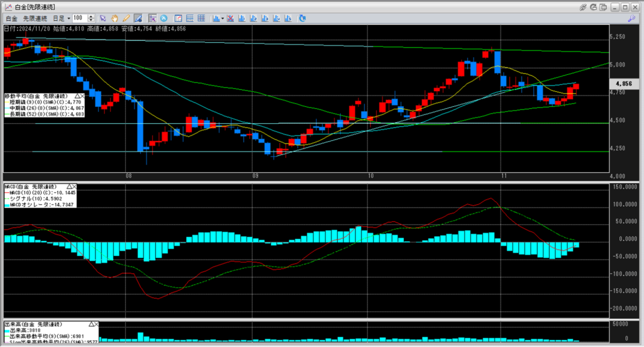This screenshot has height=347, width=644.
Task: Open the chart settings window icon
Action: click(x=178, y=18)
